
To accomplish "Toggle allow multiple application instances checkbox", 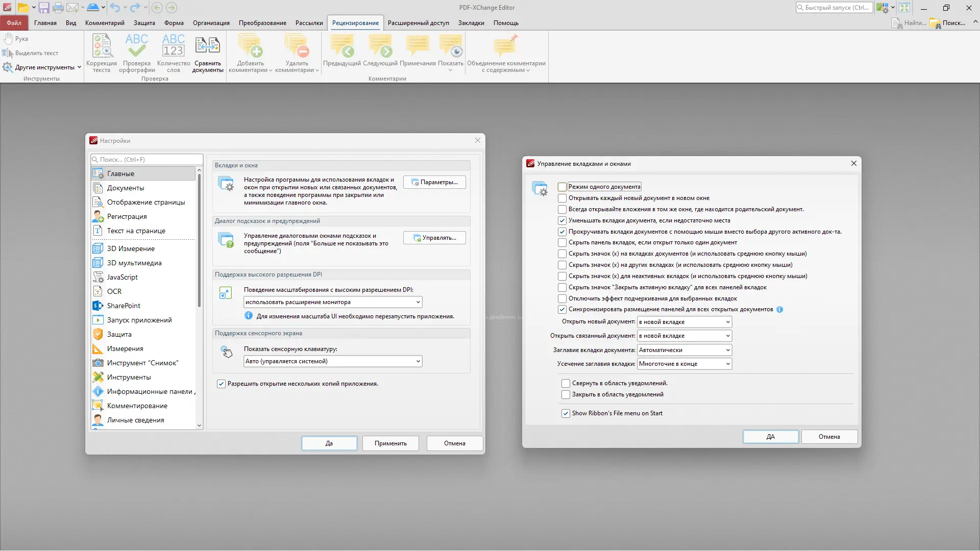I will pyautogui.click(x=221, y=384).
